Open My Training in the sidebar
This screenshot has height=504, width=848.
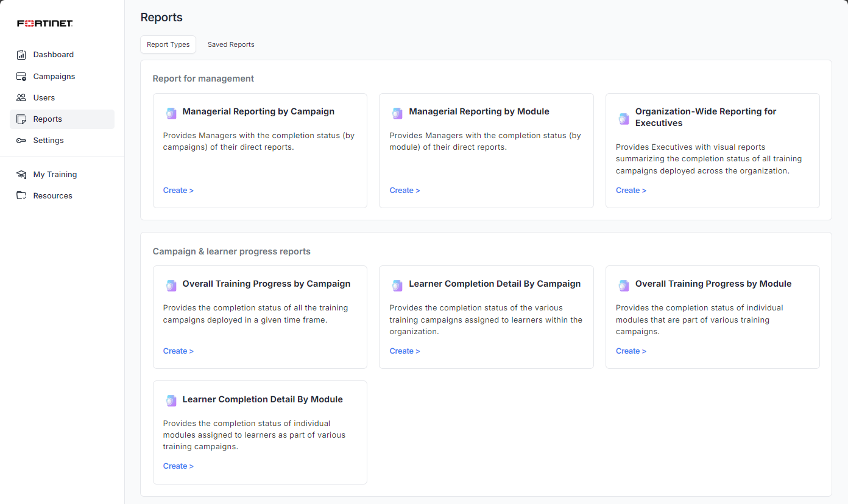tap(62, 175)
